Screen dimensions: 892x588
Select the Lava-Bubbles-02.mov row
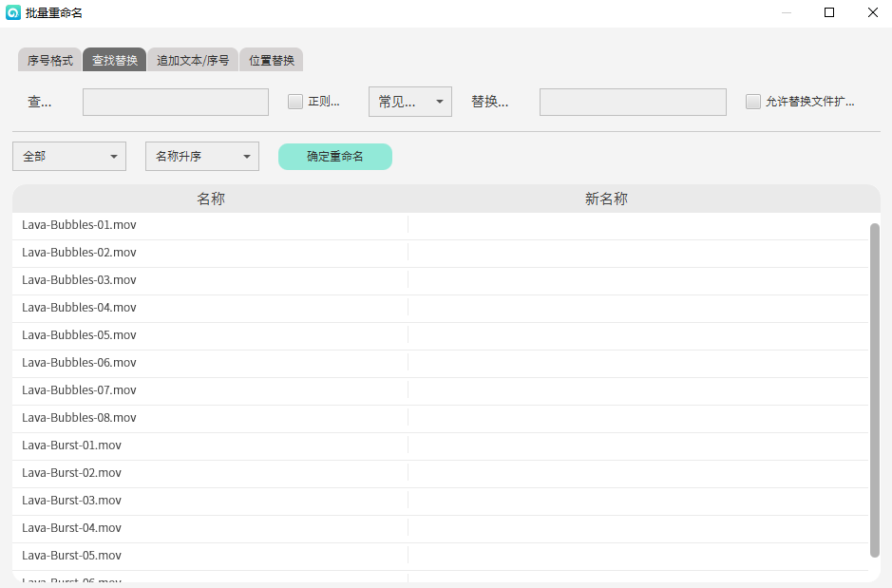coord(441,253)
